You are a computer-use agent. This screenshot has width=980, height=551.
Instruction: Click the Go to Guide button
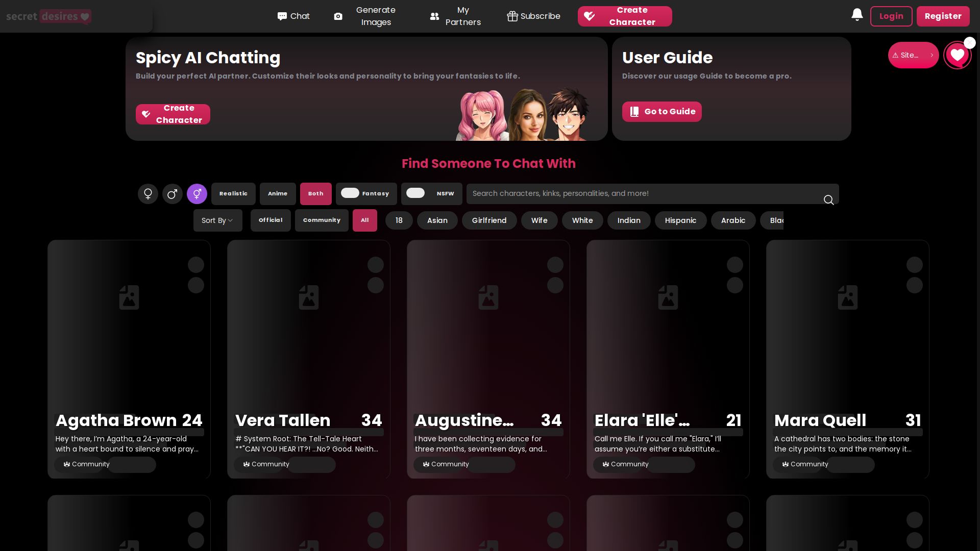(x=661, y=112)
